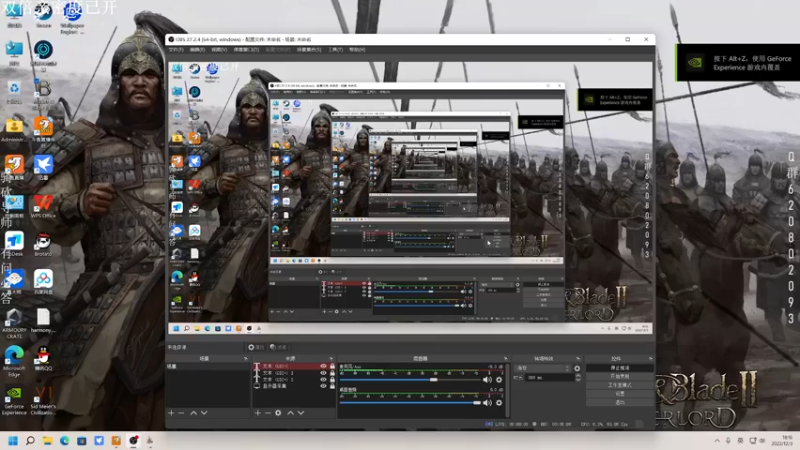The height and width of the screenshot is (450, 800).
Task: Click the 麦克风/Aux volume slider handle
Action: pyautogui.click(x=434, y=380)
